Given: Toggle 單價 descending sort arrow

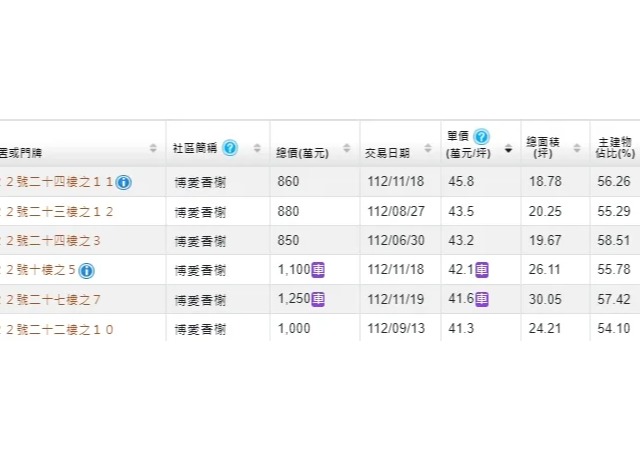Looking at the screenshot, I should click(508, 149).
